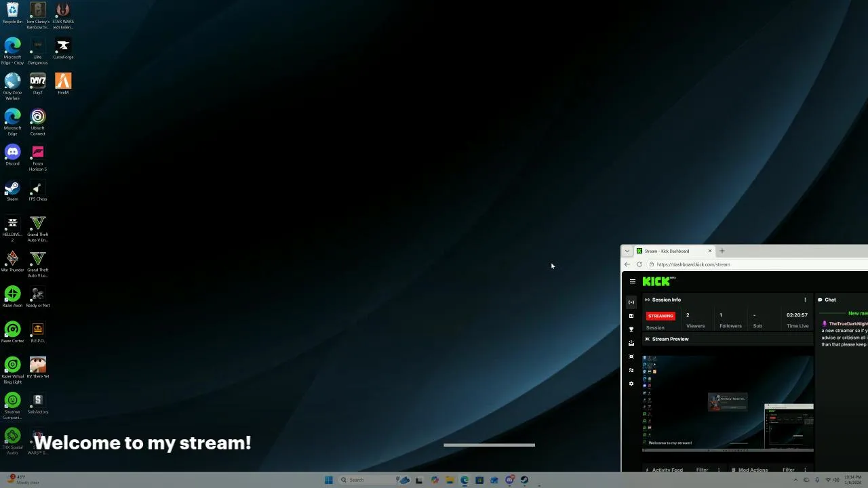
Task: Open the taskbar clock and date
Action: point(853,480)
